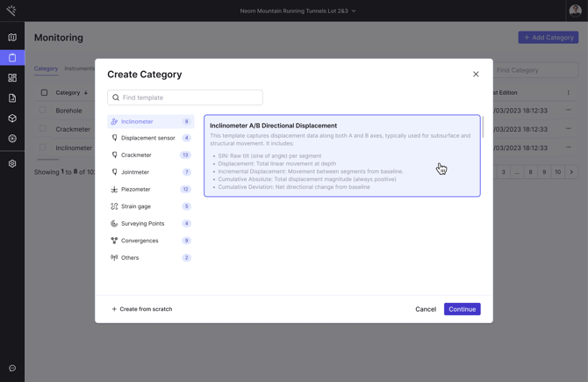
Task: Open the dashboard icon in left sidebar
Action: pos(12,78)
